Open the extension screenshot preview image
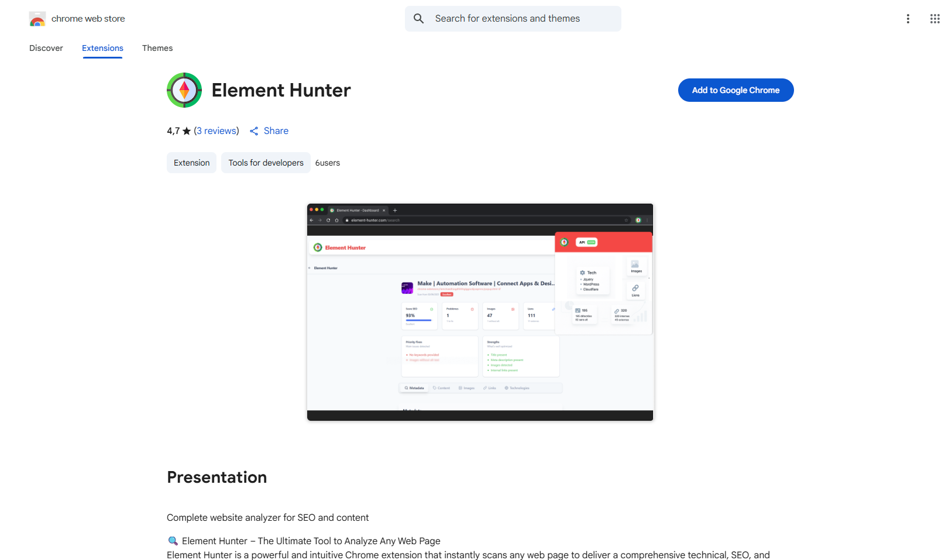The image size is (952, 560). [480, 312]
